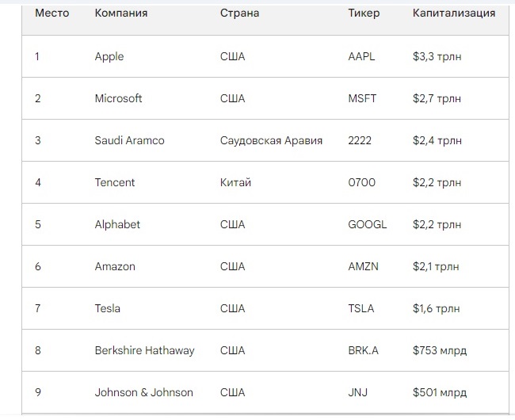The width and height of the screenshot is (515, 420).
Task: Click the Saudi Aramco company name
Action: pos(129,140)
